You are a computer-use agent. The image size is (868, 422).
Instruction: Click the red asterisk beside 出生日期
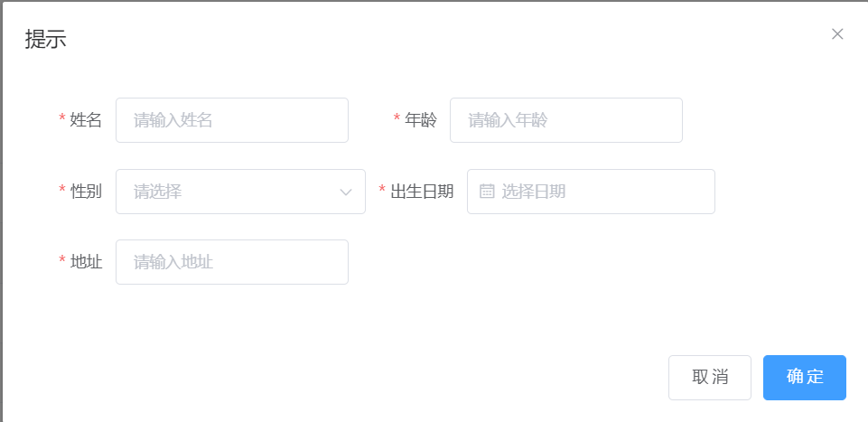382,190
